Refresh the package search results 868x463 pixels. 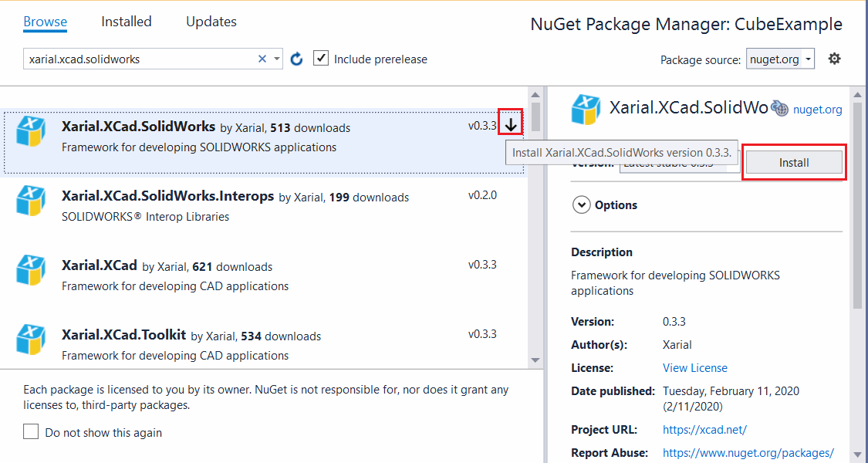[297, 59]
